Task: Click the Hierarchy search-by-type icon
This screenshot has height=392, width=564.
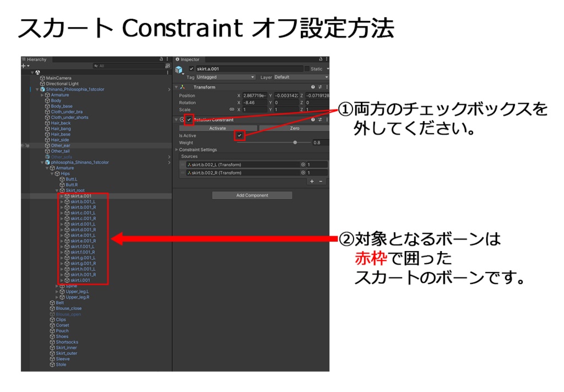Action: point(167,66)
